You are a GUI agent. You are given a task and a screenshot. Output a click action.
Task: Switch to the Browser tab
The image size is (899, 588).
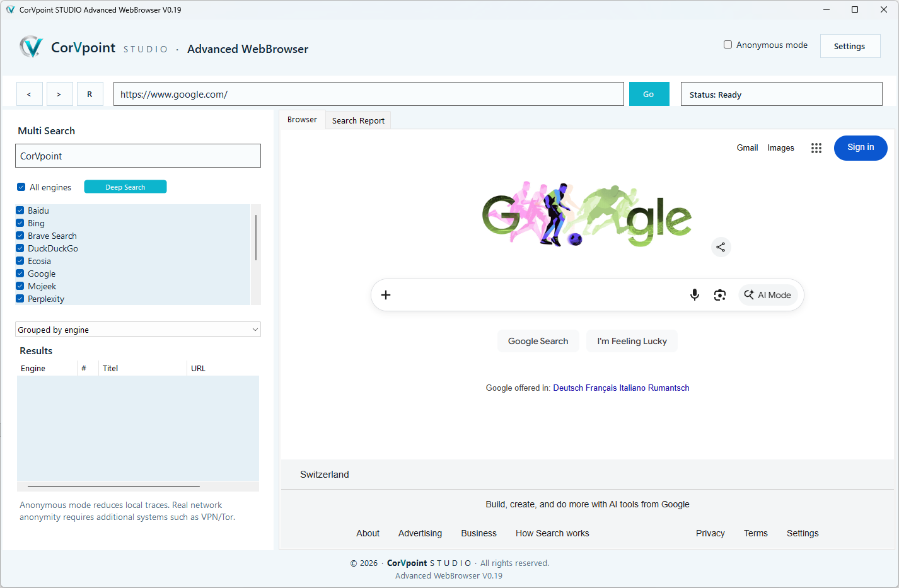click(302, 120)
